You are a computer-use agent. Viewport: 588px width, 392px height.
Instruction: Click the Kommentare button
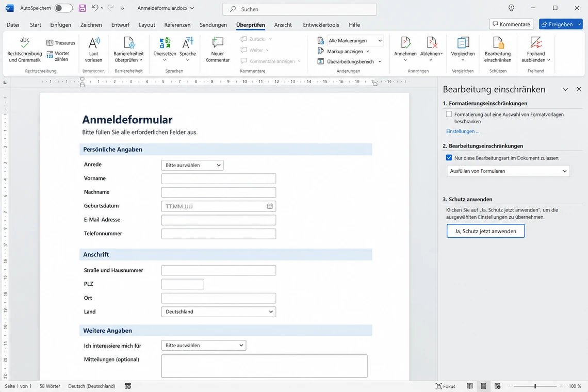click(x=512, y=24)
